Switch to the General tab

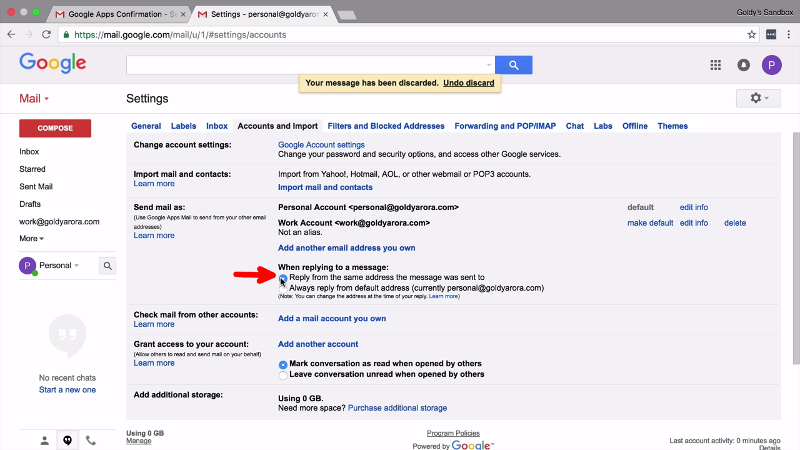pyautogui.click(x=146, y=126)
